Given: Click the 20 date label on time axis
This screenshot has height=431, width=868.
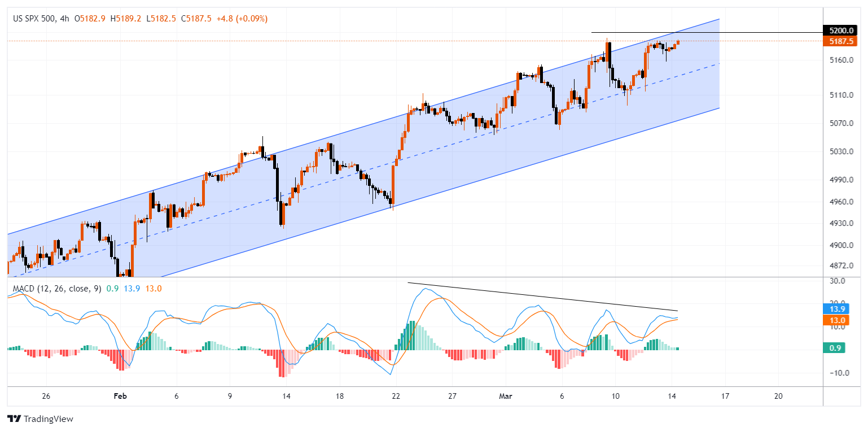Looking at the screenshot, I should pyautogui.click(x=778, y=396).
